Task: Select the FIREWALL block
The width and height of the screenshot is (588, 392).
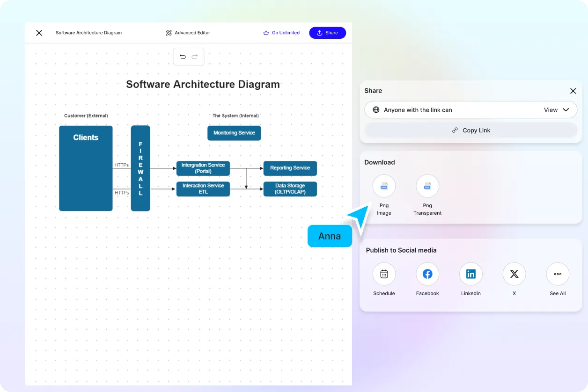Action: coord(140,168)
